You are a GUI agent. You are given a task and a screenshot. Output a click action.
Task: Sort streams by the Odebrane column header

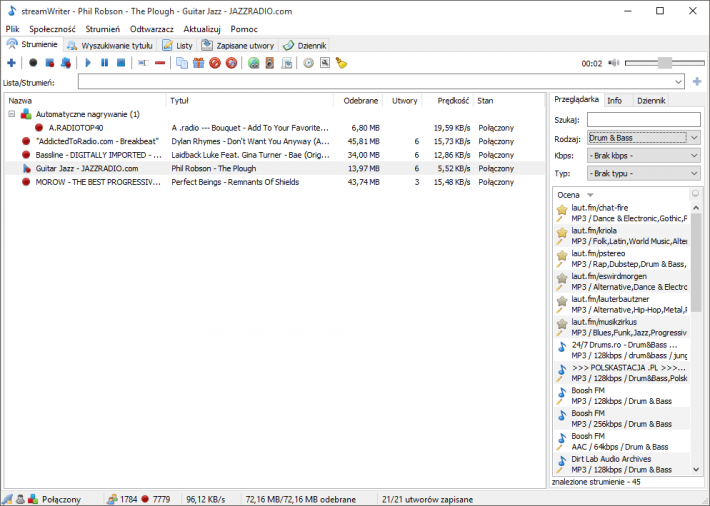pos(358,101)
